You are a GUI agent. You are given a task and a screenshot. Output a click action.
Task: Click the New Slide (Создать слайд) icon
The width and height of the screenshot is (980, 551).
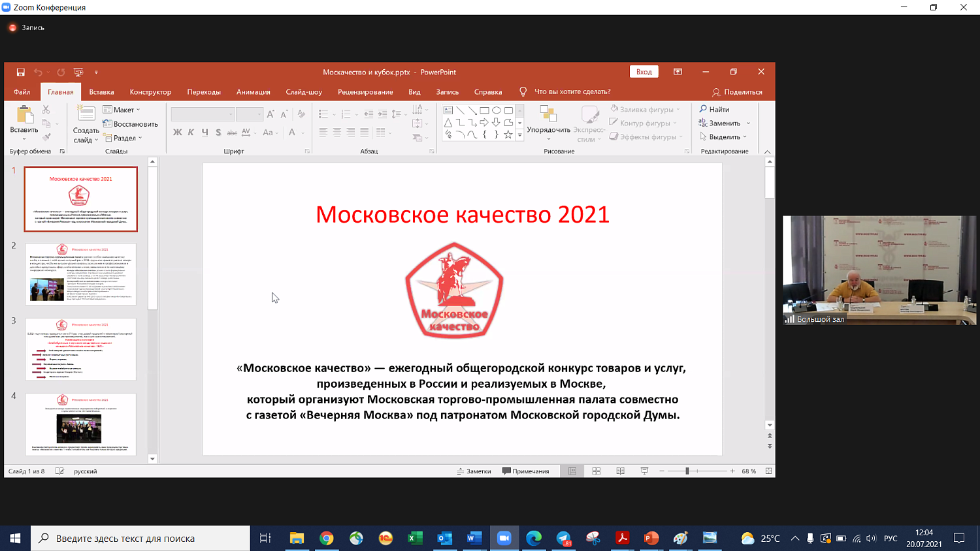click(x=86, y=114)
